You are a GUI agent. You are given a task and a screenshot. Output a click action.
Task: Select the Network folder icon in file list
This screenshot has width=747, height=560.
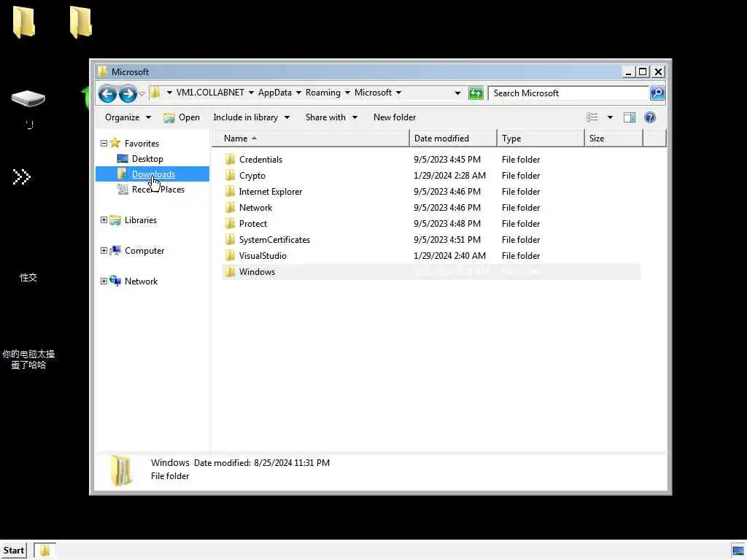coord(230,207)
